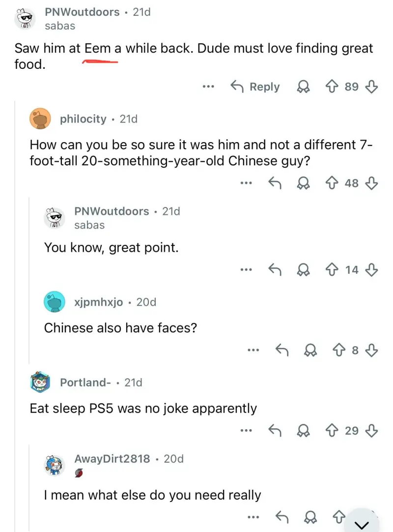
Task: Tap xjpmhxjo's avatar
Action: [x=55, y=301]
